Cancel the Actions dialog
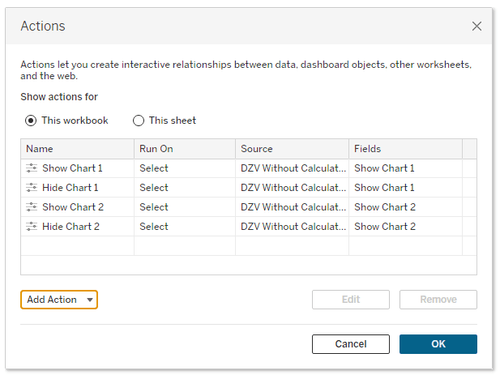Viewport: 500px width, 378px height. [x=351, y=344]
